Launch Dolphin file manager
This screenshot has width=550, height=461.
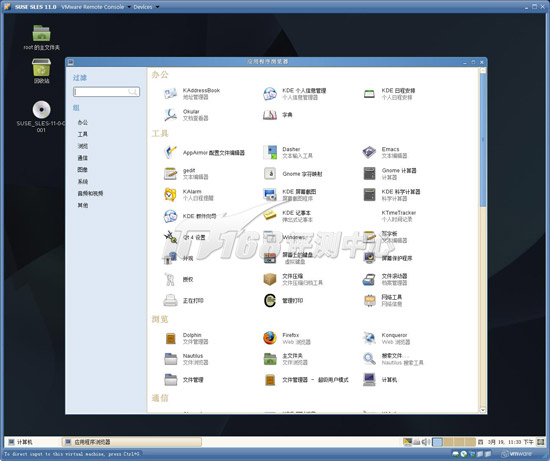point(186,338)
